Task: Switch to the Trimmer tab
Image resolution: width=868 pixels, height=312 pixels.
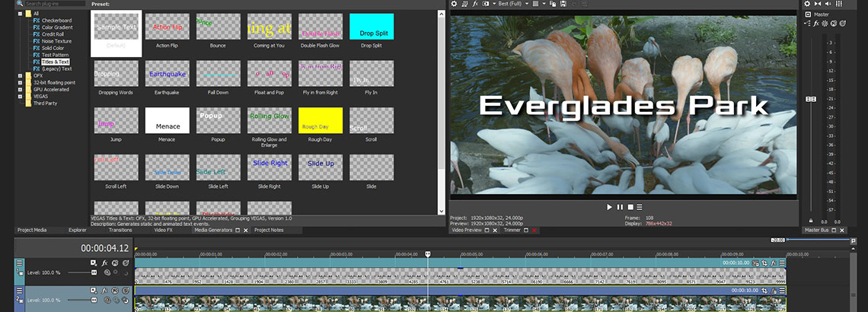Action: 512,230
